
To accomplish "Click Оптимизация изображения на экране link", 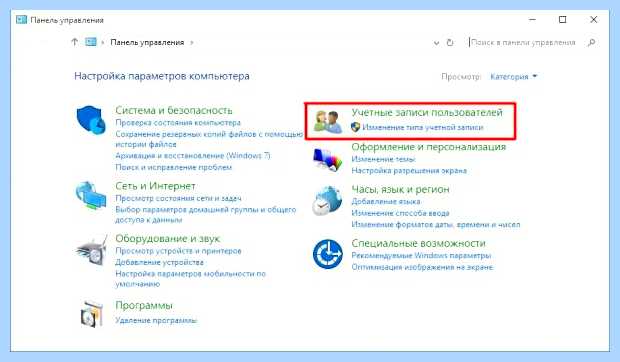I will tap(422, 267).
